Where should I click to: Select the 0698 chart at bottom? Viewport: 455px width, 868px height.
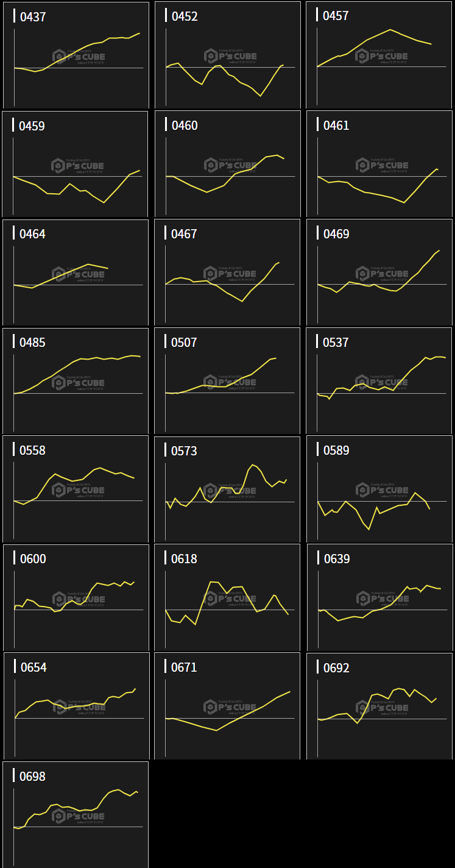(x=76, y=814)
